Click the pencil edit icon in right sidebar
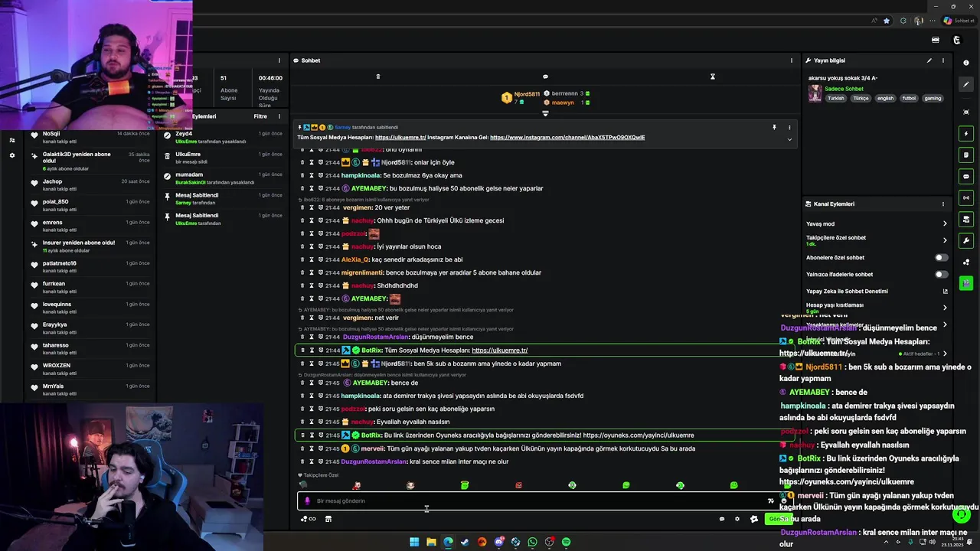Image resolution: width=980 pixels, height=551 pixels. (966, 84)
